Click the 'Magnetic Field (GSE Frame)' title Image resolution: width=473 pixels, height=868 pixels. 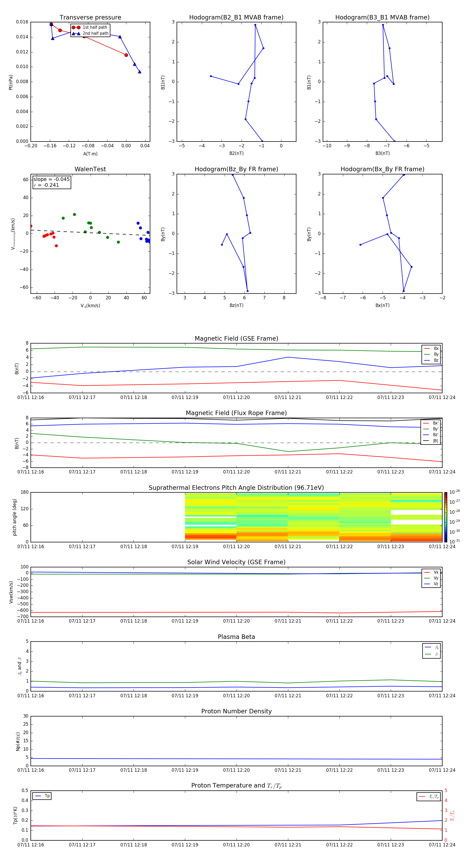pyautogui.click(x=236, y=339)
